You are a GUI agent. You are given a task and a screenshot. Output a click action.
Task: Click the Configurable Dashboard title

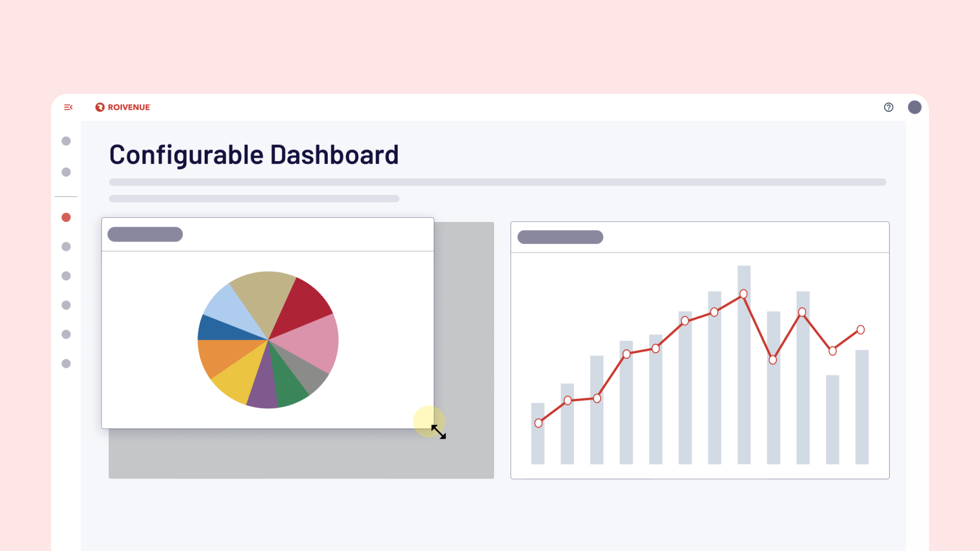(254, 155)
